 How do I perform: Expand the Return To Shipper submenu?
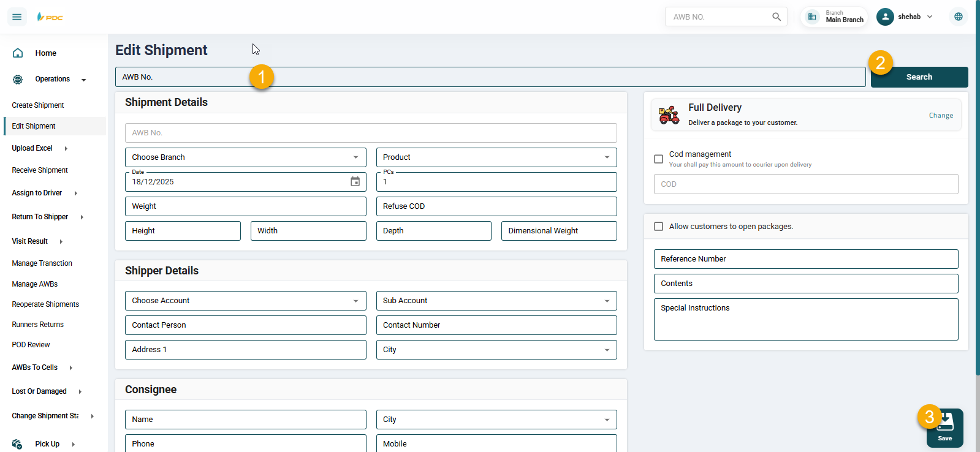[82, 217]
